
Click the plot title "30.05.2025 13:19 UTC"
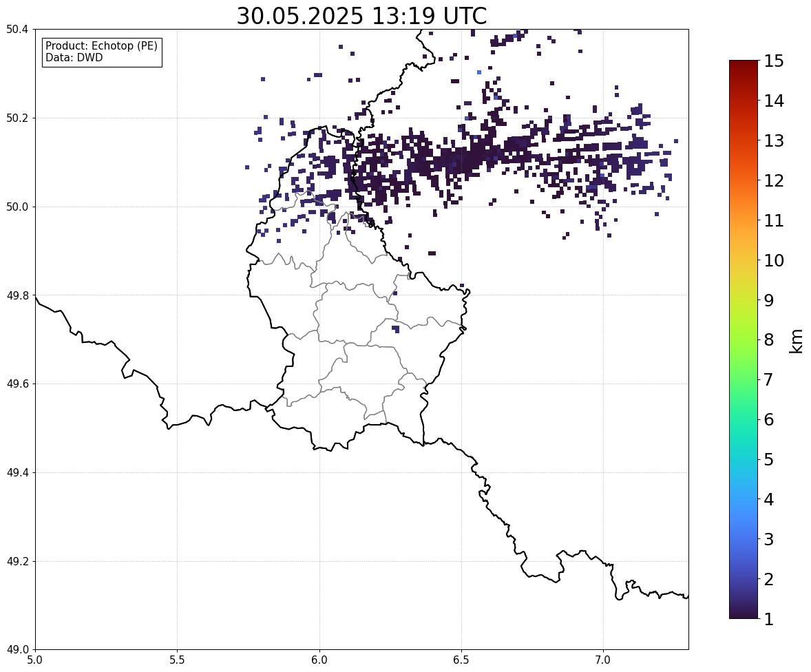[361, 16]
